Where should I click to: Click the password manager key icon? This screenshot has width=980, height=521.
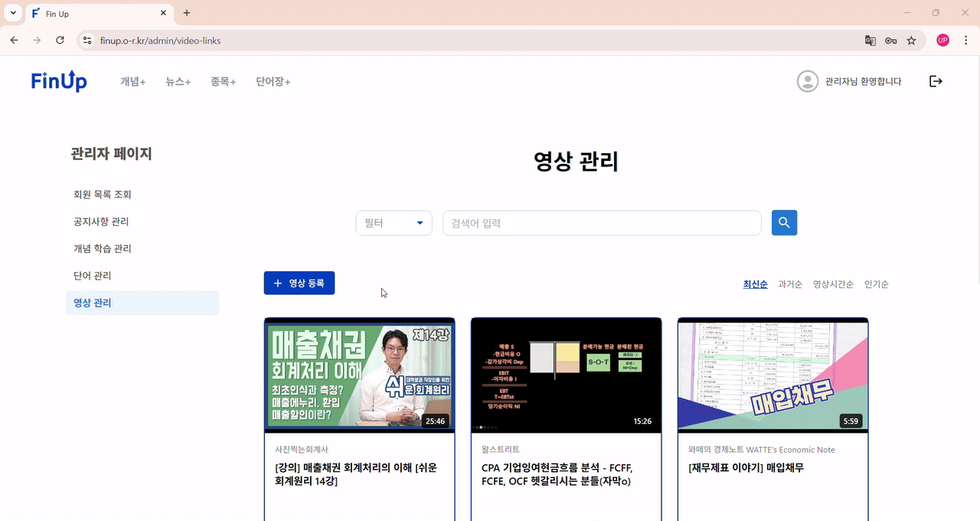tap(890, 40)
